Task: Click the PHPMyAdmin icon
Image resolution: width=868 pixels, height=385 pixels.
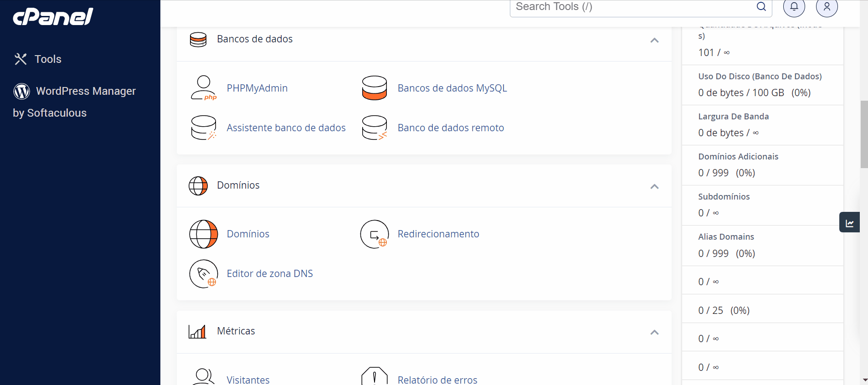Action: [203, 88]
